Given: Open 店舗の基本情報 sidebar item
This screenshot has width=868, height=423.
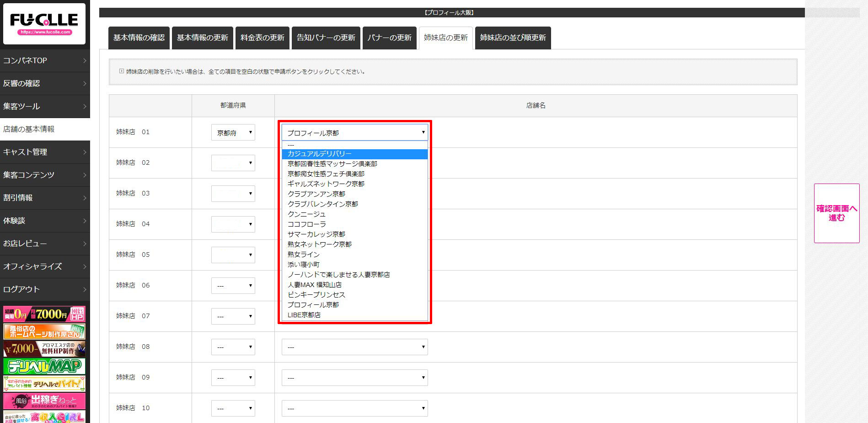Looking at the screenshot, I should tap(45, 129).
